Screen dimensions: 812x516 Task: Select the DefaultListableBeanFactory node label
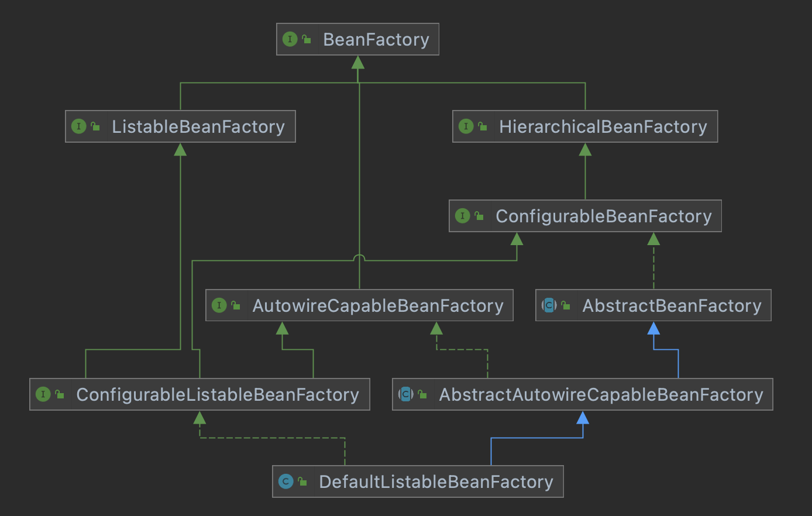click(x=436, y=481)
